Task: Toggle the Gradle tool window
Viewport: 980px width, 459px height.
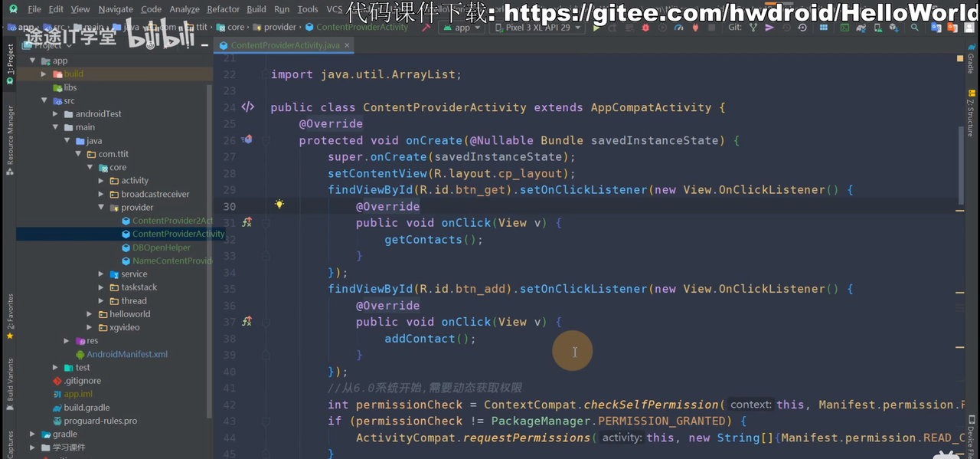Action: pyautogui.click(x=971, y=59)
